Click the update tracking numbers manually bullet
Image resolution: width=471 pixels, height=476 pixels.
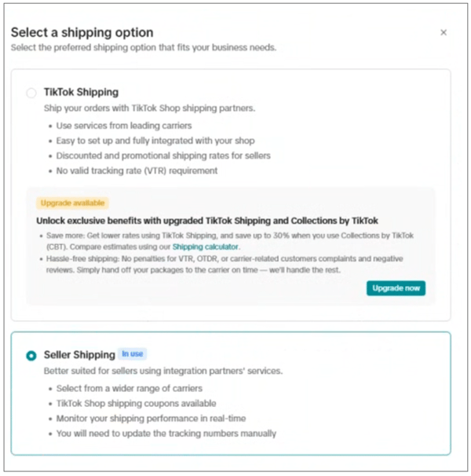(x=166, y=434)
